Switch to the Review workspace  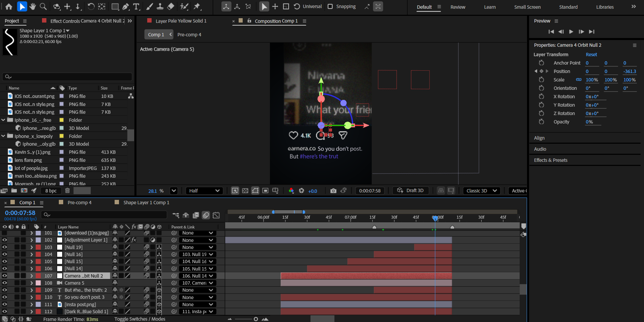point(458,7)
